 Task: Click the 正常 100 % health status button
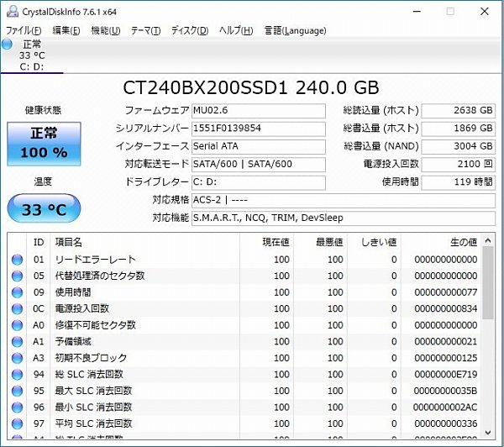[44, 144]
